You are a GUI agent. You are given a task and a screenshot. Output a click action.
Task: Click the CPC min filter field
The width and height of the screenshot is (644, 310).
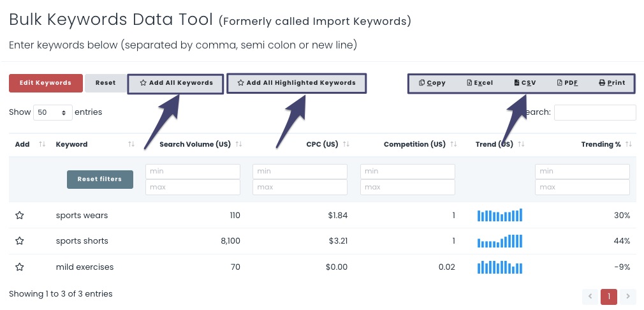tap(300, 172)
